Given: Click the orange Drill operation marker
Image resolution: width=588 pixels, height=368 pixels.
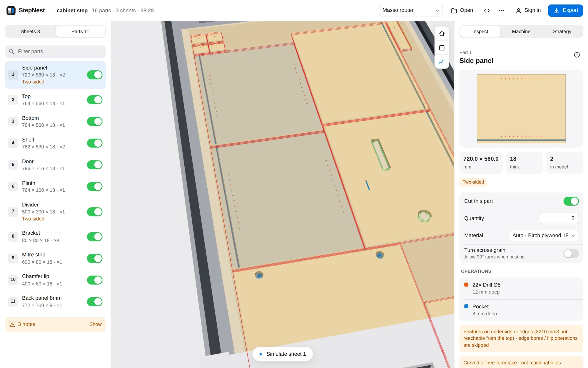Looking at the screenshot, I should 466,285.
